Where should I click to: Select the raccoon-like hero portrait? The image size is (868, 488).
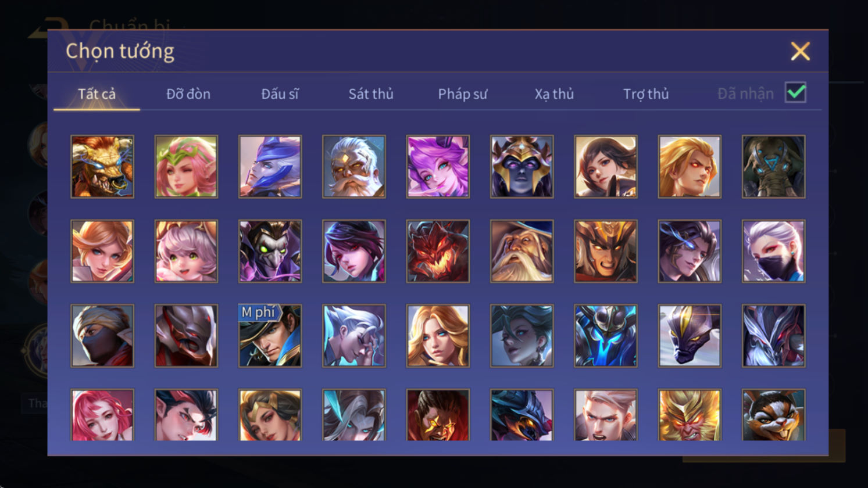tap(773, 415)
